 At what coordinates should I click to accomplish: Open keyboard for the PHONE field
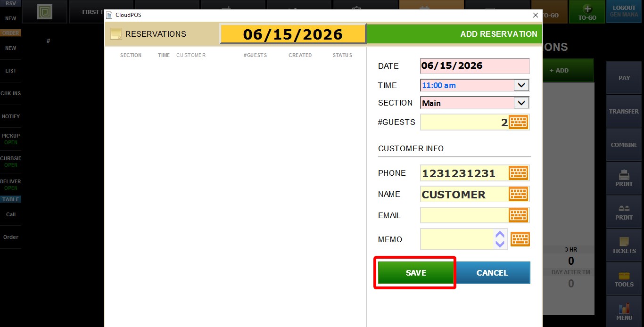[518, 173]
